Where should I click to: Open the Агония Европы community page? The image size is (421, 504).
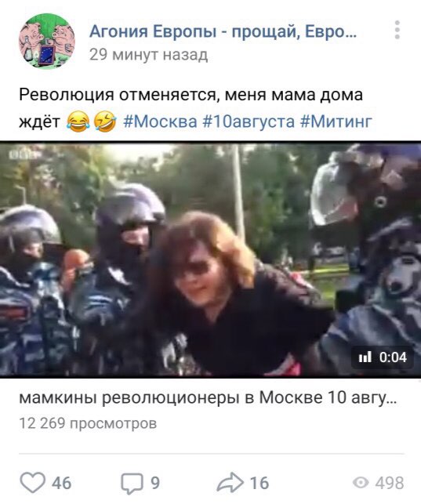tap(223, 31)
